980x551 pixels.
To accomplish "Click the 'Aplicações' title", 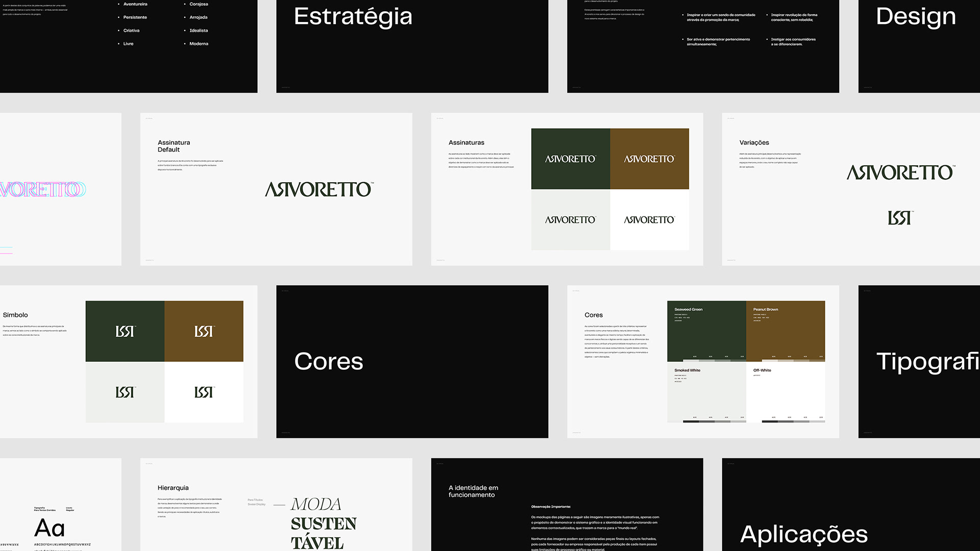I will click(x=804, y=535).
